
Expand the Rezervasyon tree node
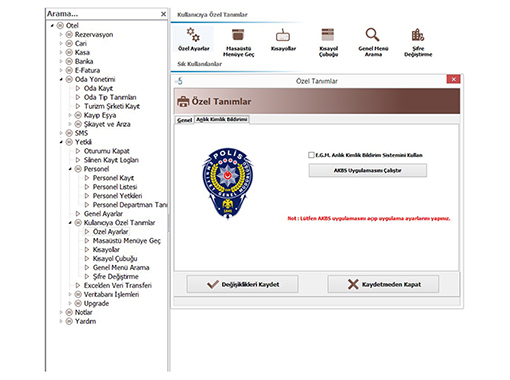pyautogui.click(x=61, y=35)
